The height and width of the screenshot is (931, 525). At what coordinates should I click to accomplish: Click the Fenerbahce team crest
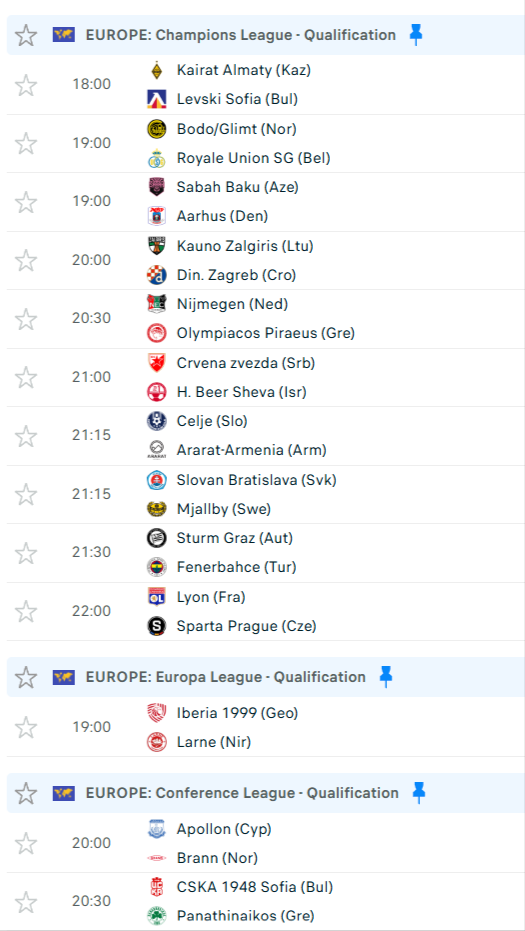(157, 567)
